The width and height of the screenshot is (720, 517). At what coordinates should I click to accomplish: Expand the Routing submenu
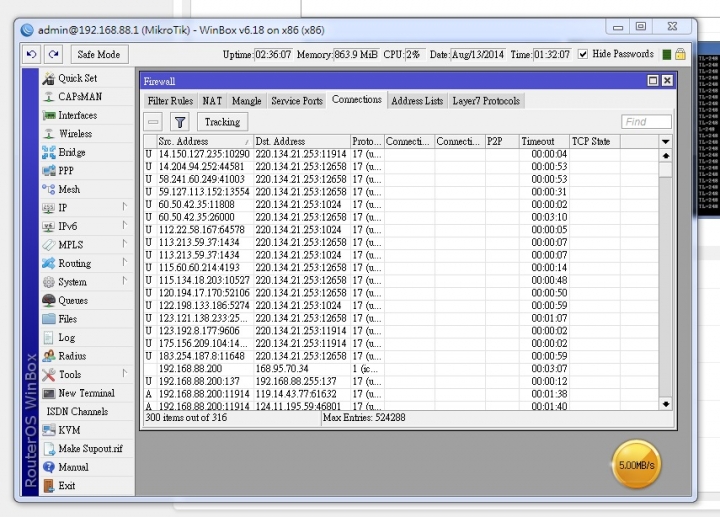click(x=124, y=262)
